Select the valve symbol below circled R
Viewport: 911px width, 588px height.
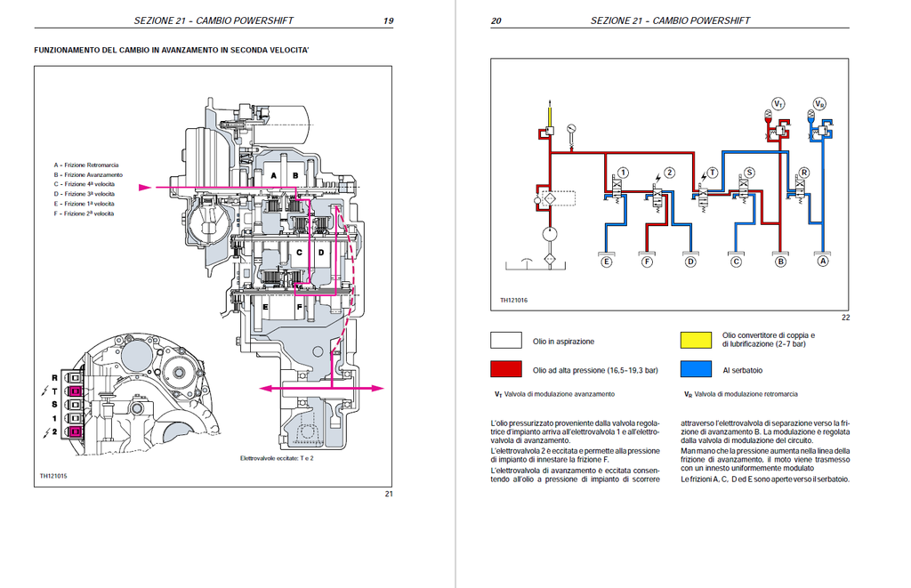pyautogui.click(x=800, y=190)
